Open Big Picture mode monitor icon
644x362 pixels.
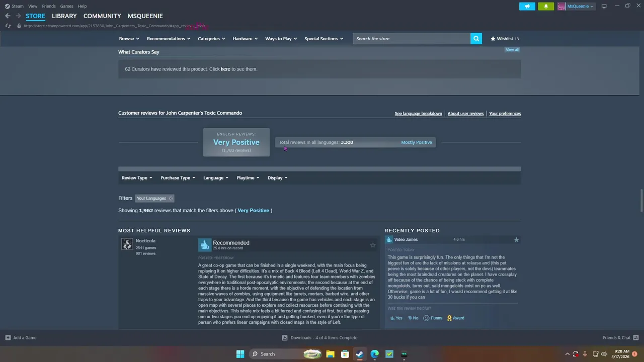[x=604, y=6]
